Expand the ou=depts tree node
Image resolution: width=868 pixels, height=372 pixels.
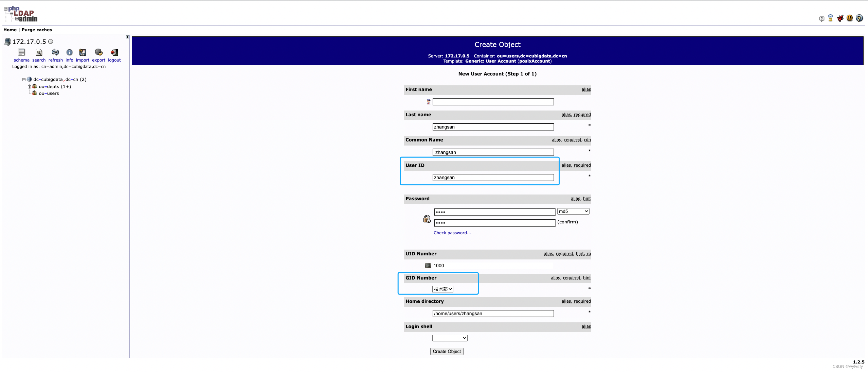(29, 86)
